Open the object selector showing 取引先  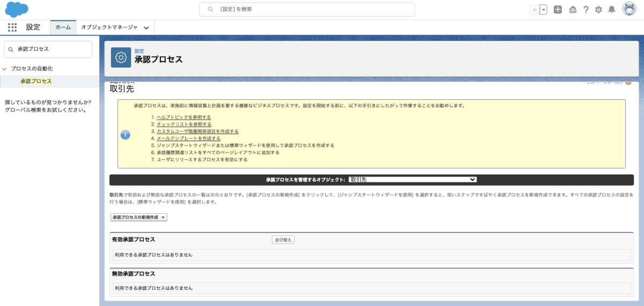pos(412,179)
